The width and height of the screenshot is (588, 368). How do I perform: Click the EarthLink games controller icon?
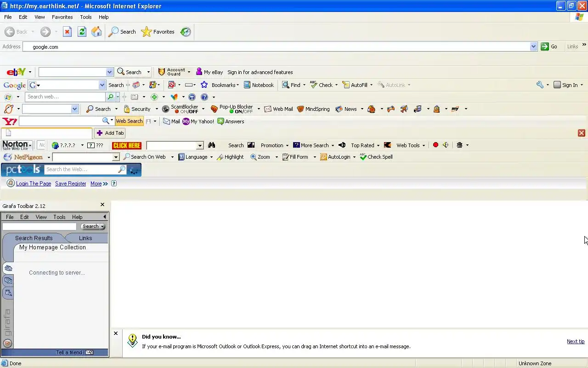pyautogui.click(x=391, y=109)
